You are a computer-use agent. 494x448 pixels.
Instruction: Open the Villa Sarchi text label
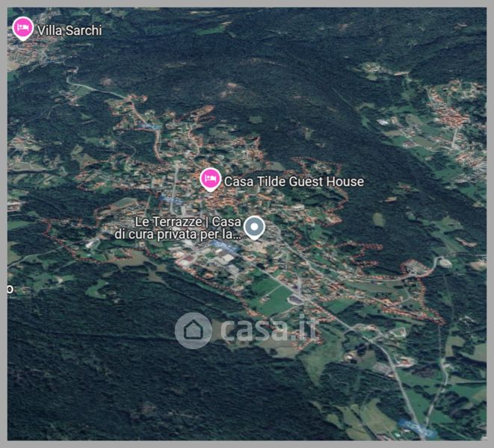click(70, 31)
